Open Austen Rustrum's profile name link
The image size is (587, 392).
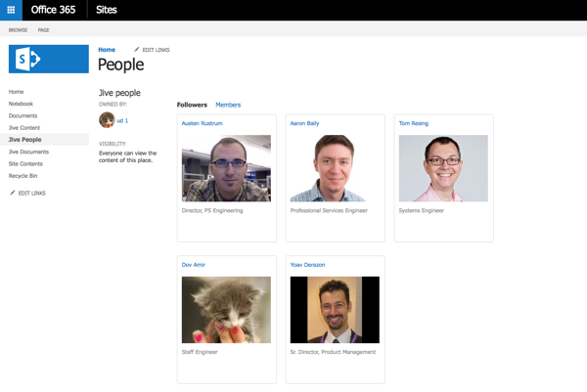[x=202, y=123]
